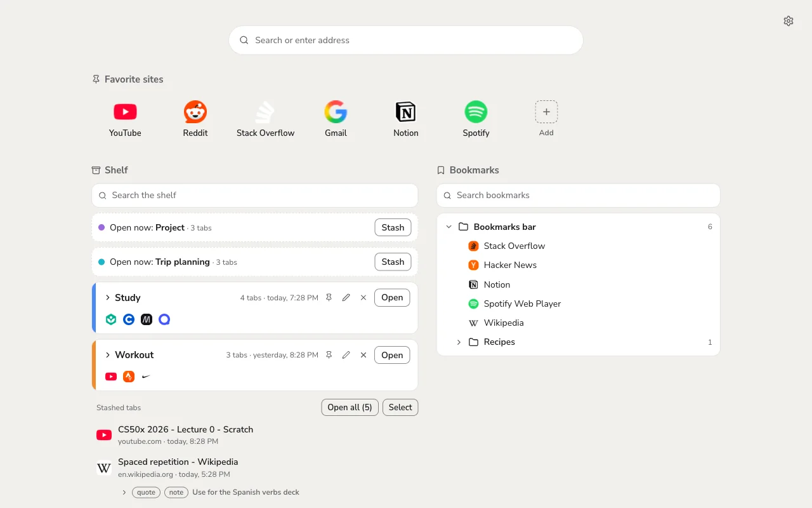Stash the Project open tabs
Image resolution: width=812 pixels, height=508 pixels.
pos(393,227)
